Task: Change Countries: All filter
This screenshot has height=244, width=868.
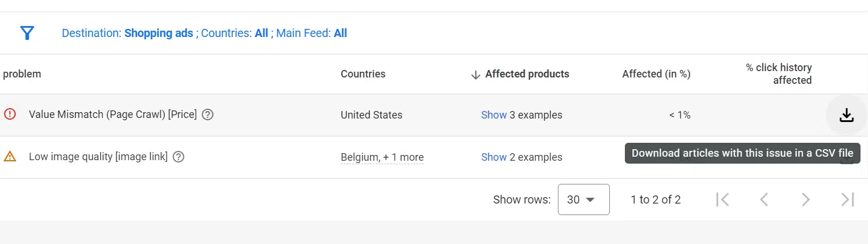Action: pos(234,33)
